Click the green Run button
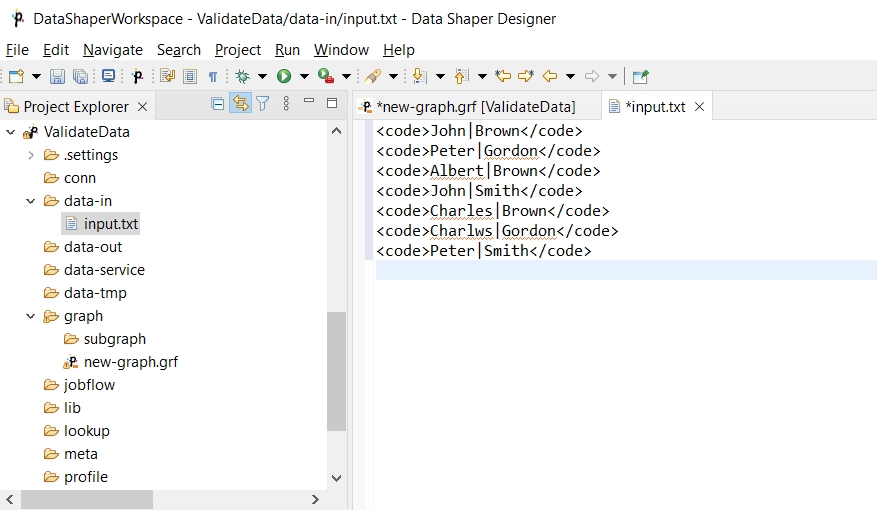This screenshot has height=510, width=877. 284,76
